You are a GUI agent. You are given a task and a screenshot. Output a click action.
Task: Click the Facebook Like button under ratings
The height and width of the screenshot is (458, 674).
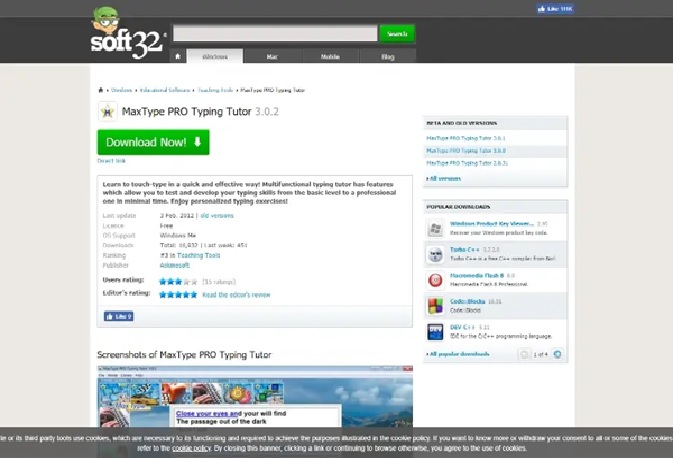118,317
